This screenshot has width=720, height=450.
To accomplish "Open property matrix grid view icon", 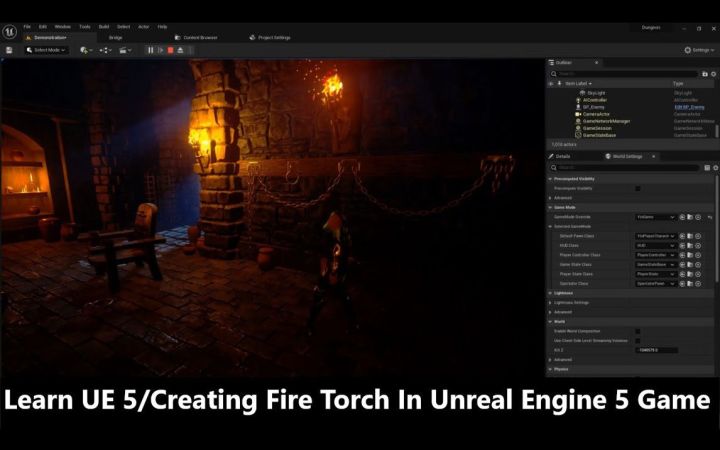I will 707,168.
